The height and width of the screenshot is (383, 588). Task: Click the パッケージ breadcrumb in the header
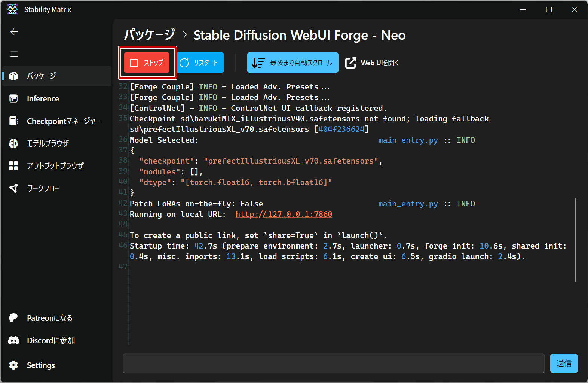pyautogui.click(x=150, y=35)
